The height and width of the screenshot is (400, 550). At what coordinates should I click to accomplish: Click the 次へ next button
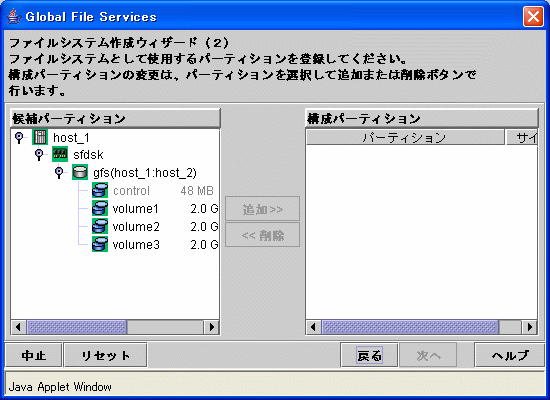(x=428, y=355)
